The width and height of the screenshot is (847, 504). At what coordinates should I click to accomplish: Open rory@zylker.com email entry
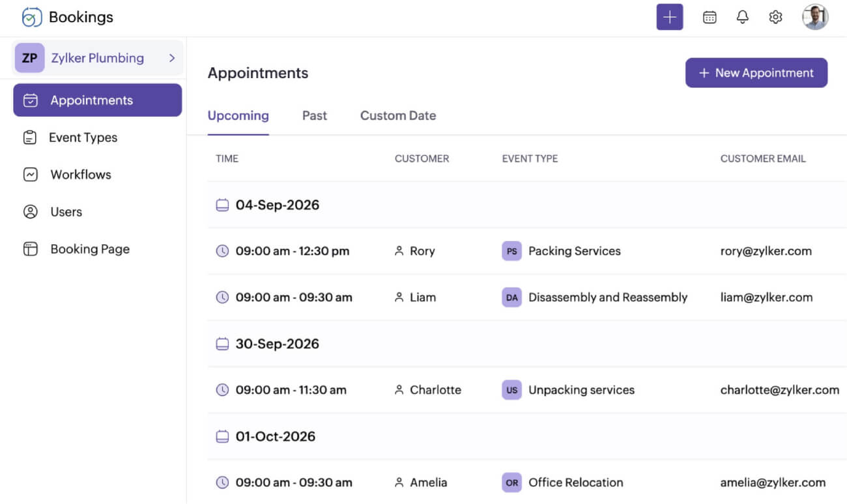766,251
